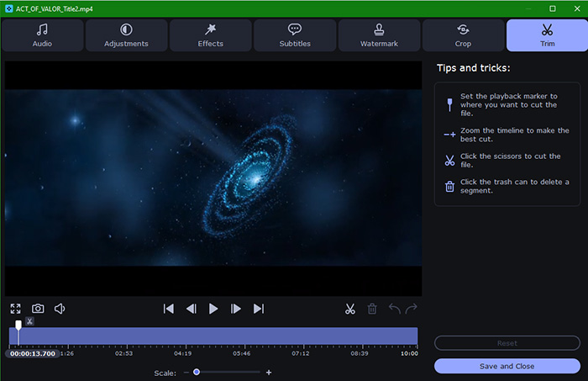Click Save and Close
Viewport: 588px width, 381px height.
coord(507,366)
